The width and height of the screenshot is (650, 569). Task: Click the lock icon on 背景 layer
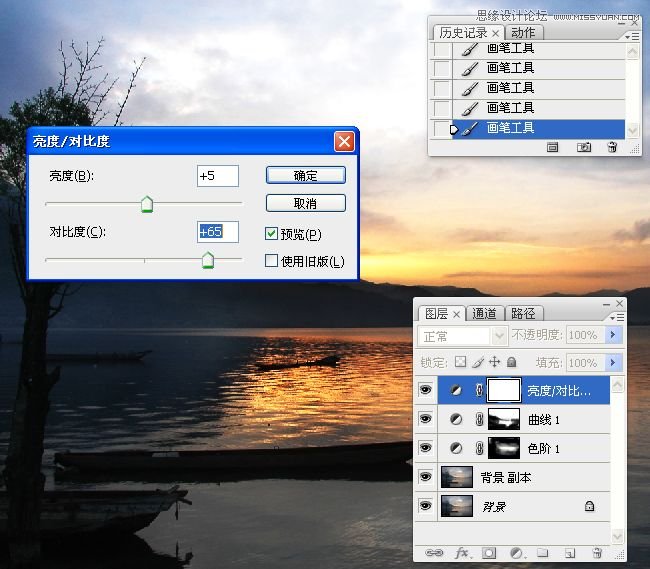(589, 506)
